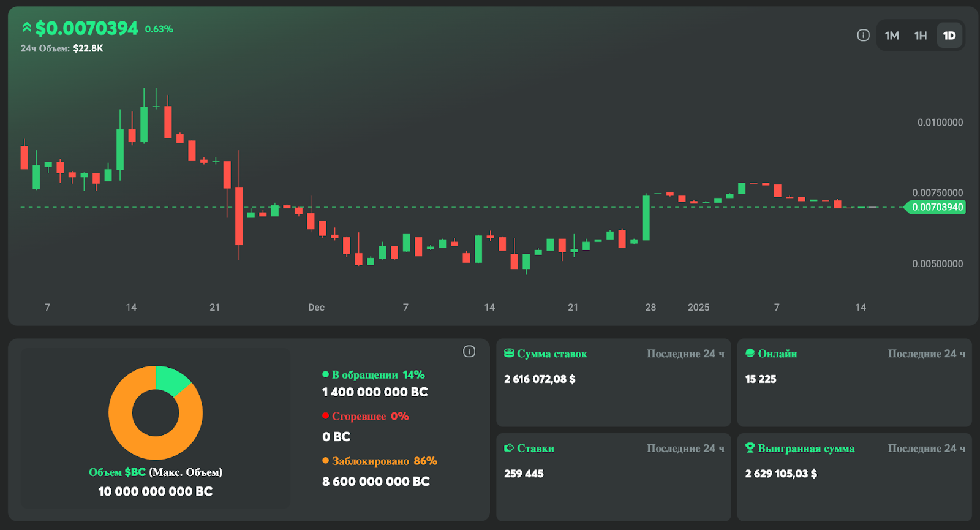This screenshot has height=530, width=980.
Task: Select the 1D timeframe
Action: 949,36
